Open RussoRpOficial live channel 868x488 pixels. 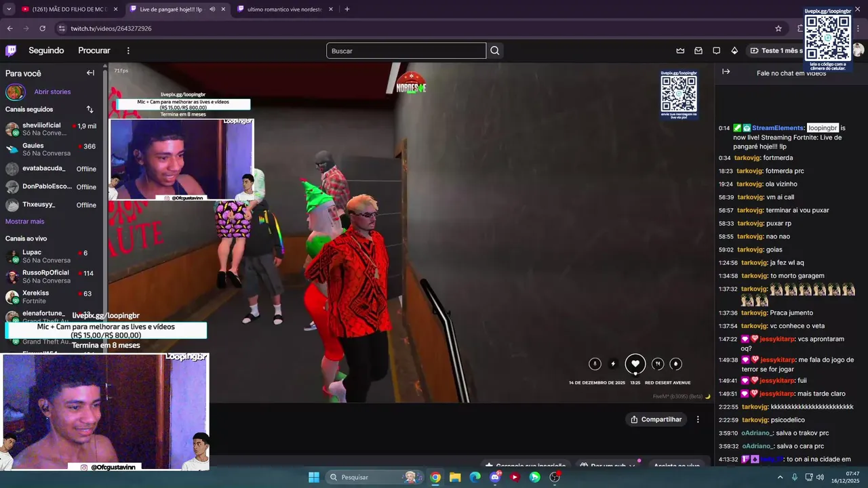(51, 277)
